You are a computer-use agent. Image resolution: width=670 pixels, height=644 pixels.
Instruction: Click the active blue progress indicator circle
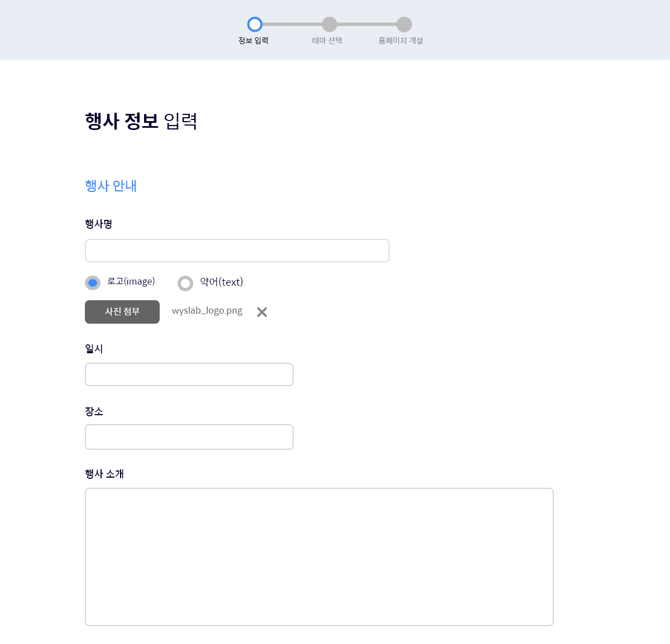255,25
